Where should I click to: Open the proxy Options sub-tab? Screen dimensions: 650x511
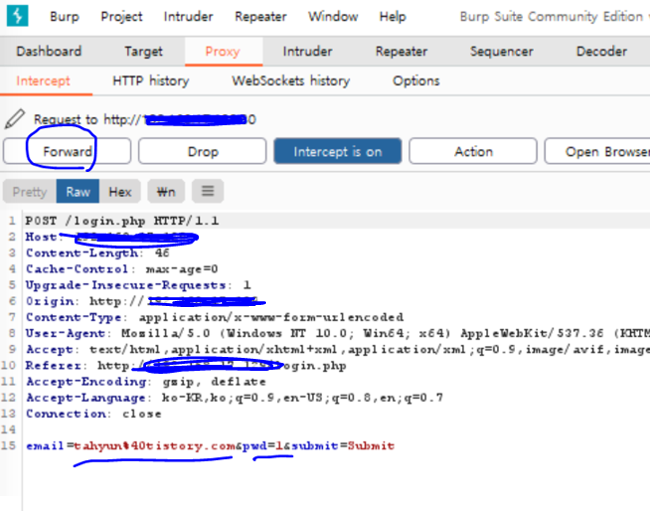tap(416, 81)
